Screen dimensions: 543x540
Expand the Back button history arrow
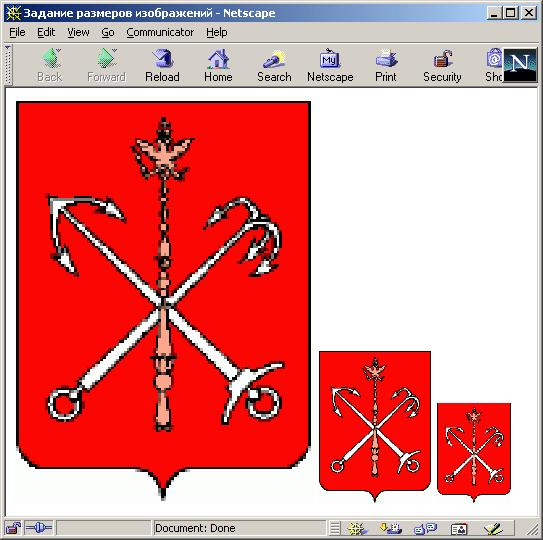pos(59,51)
